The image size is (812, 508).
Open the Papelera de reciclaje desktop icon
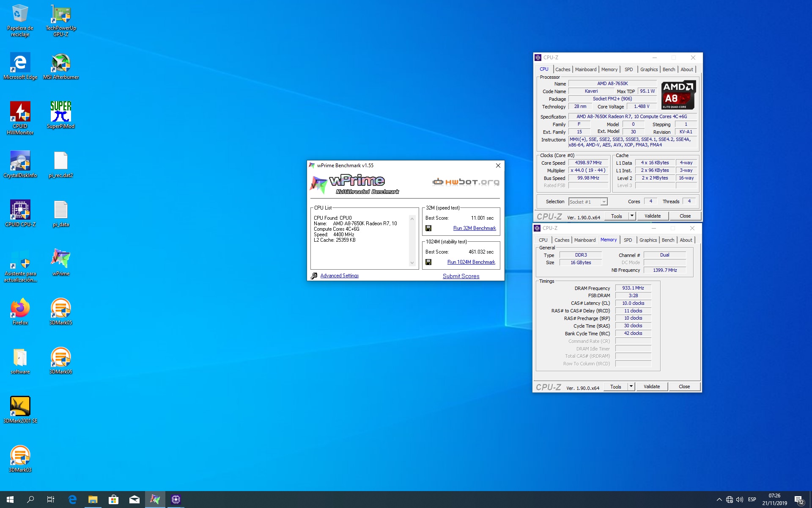[20, 21]
